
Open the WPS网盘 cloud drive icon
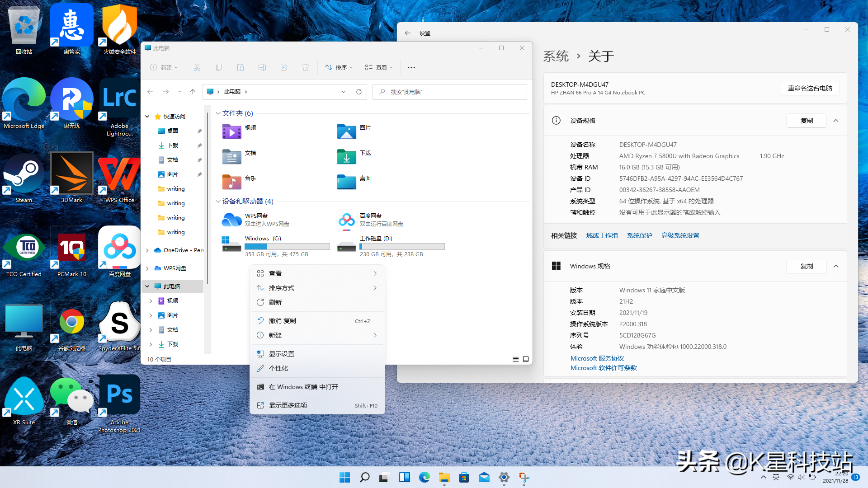pyautogui.click(x=231, y=220)
